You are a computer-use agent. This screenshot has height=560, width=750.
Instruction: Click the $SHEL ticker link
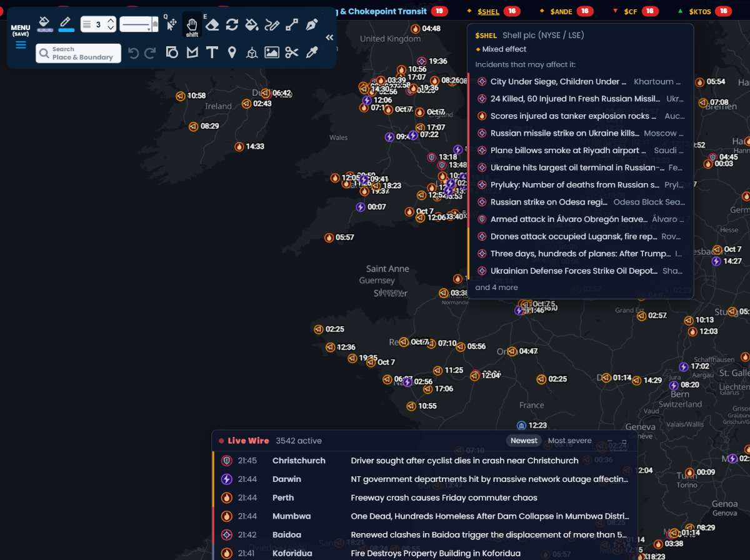click(488, 11)
